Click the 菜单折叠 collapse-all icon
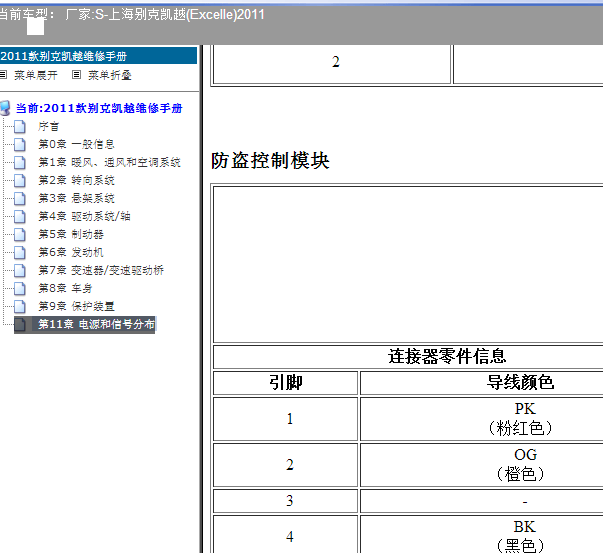 pyautogui.click(x=77, y=75)
